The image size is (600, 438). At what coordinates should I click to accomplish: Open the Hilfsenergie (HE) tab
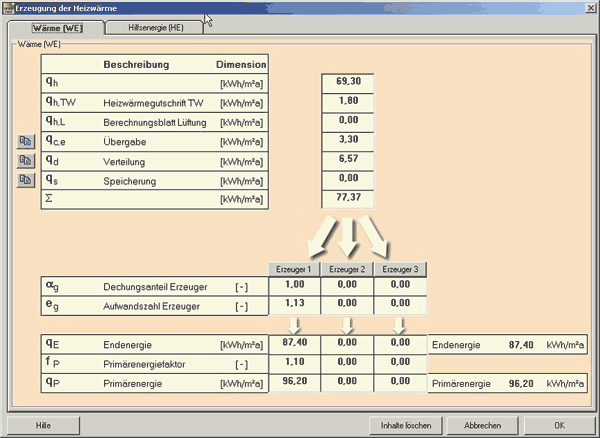[x=157, y=28]
